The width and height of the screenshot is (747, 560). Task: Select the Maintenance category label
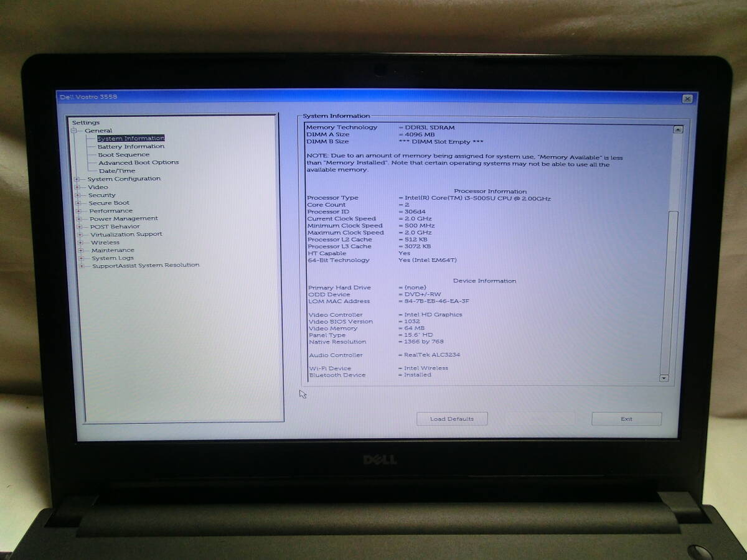coord(113,250)
